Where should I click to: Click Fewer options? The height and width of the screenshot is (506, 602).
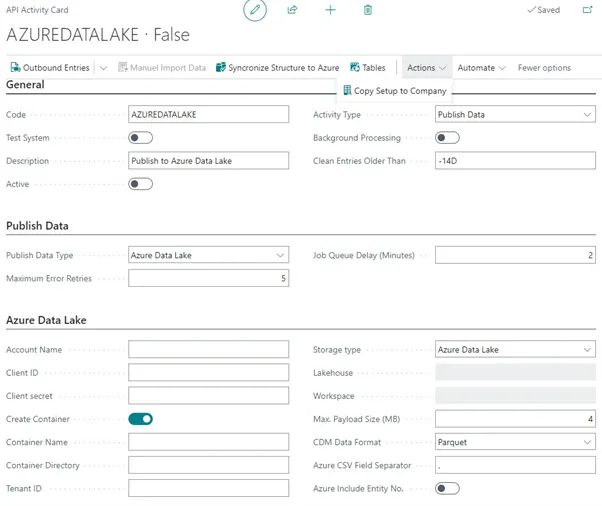coord(544,68)
